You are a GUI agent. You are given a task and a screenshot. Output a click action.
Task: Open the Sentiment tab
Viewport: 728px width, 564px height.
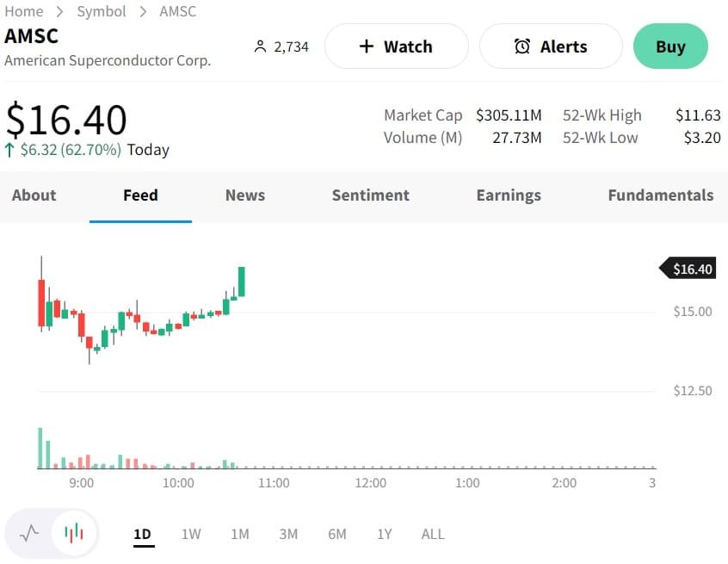tap(370, 195)
